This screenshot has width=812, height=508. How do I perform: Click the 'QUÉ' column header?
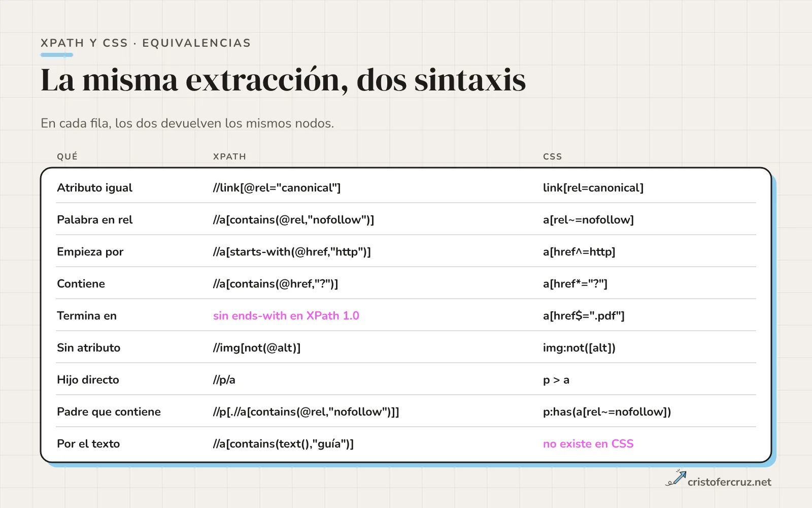coord(67,156)
